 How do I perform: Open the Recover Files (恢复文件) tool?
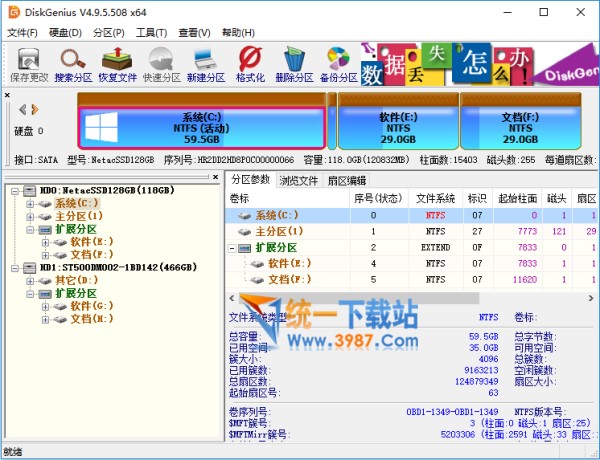point(117,64)
